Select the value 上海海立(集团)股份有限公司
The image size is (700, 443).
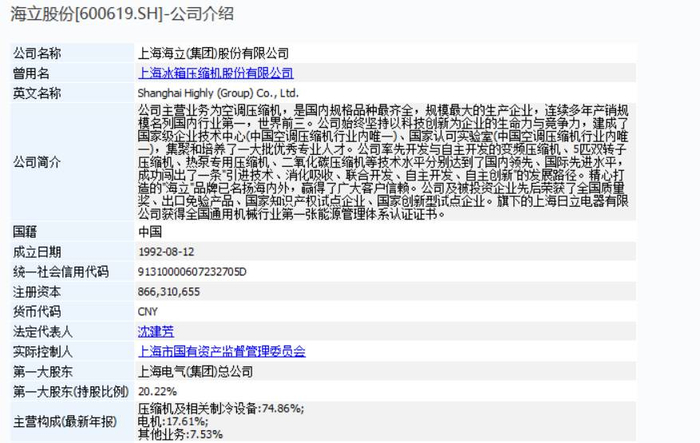[x=213, y=54]
